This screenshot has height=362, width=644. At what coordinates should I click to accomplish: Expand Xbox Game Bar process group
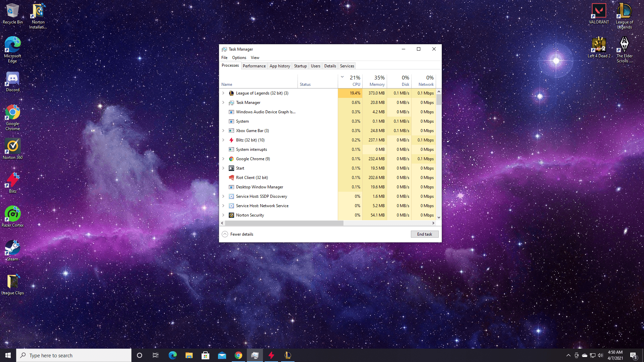[x=223, y=131]
